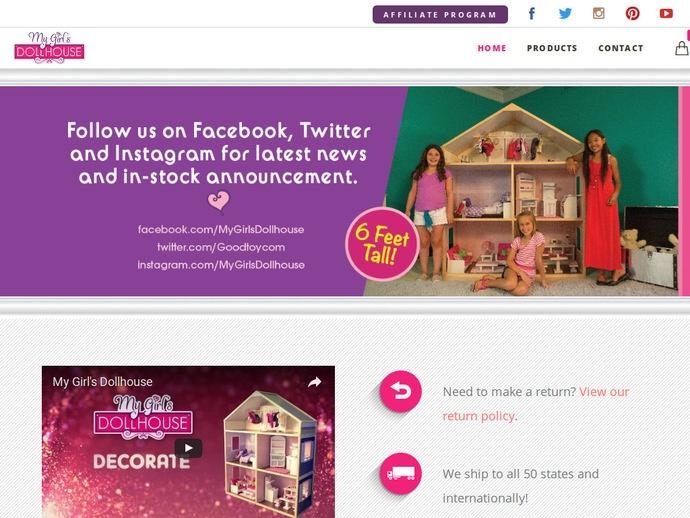Open the YouTube icon in header

click(x=666, y=14)
